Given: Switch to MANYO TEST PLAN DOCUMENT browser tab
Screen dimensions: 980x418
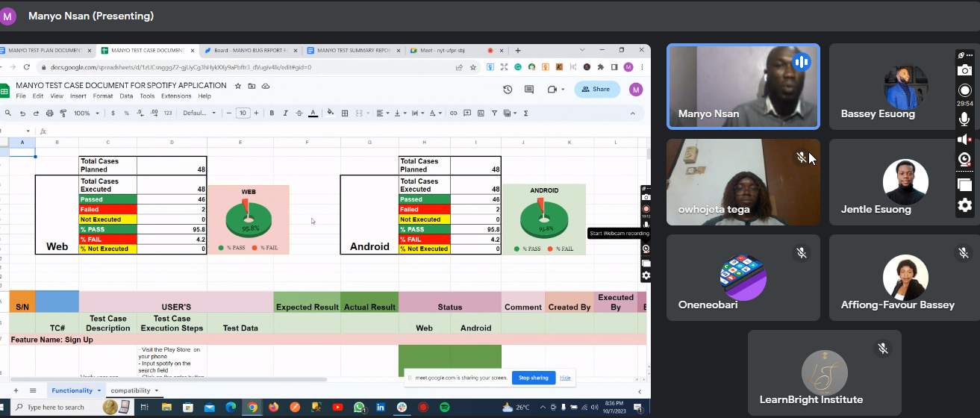Looking at the screenshot, I should pyautogui.click(x=45, y=50).
